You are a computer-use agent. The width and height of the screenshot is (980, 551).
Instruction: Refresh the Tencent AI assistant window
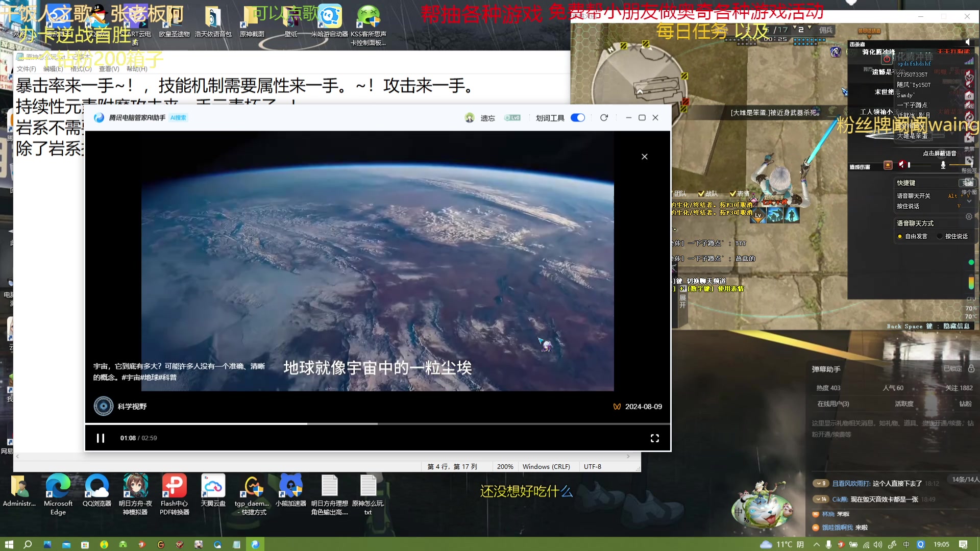pyautogui.click(x=604, y=118)
